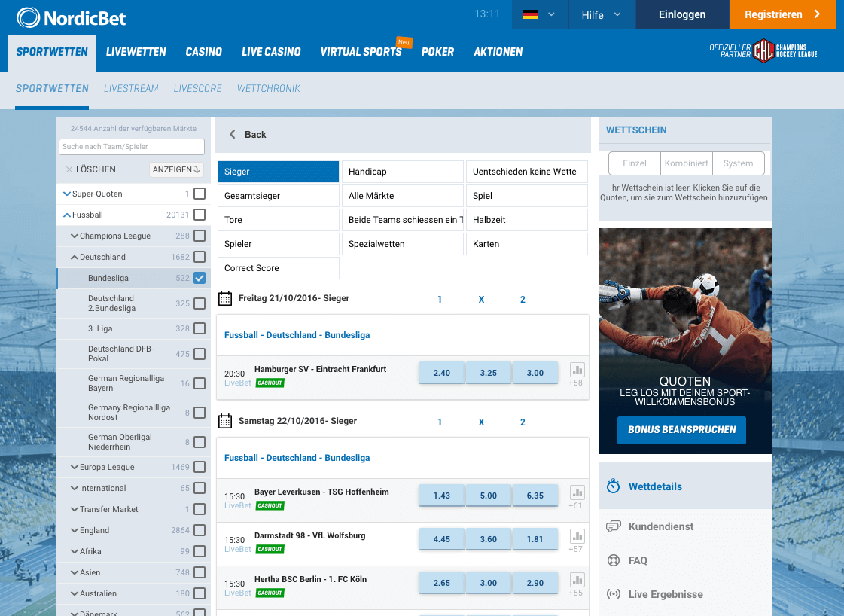The image size is (844, 616).
Task: Select the German Oberligal Niederrhein league
Action: pyautogui.click(x=133, y=442)
